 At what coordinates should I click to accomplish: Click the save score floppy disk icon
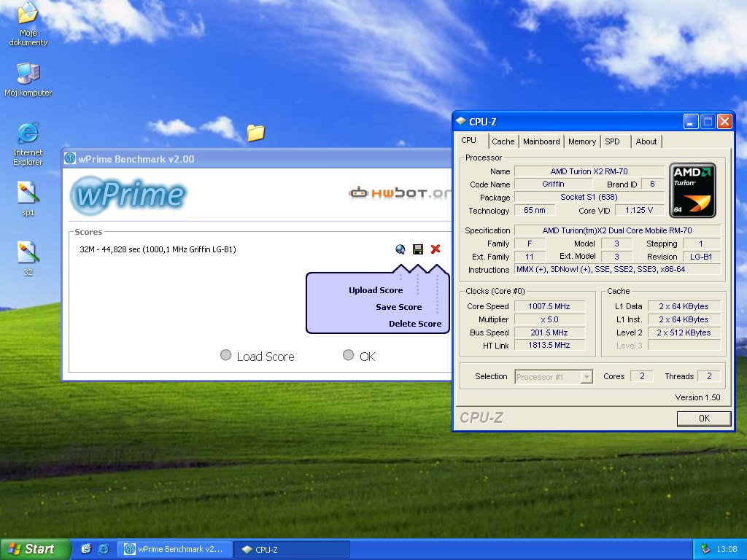418,249
